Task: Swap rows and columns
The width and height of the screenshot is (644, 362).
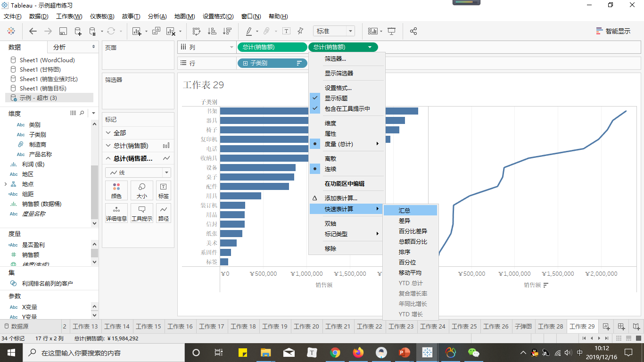Action: point(197,31)
